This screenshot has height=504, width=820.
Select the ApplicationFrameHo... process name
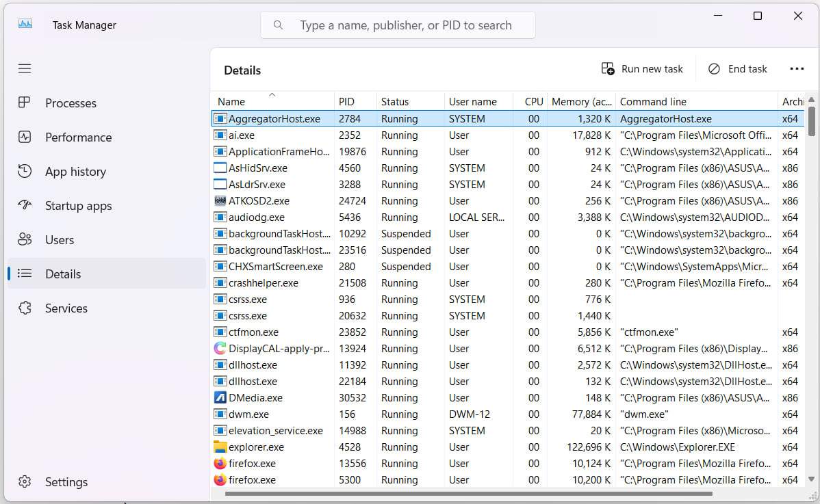click(x=279, y=151)
